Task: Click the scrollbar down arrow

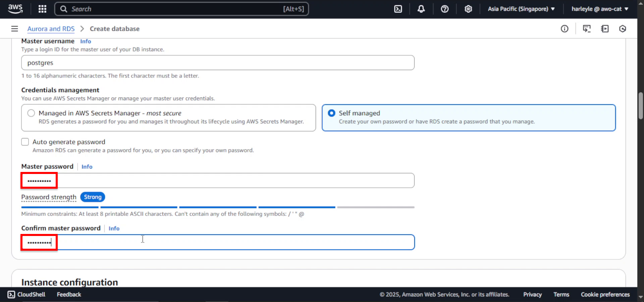Action: (x=641, y=297)
